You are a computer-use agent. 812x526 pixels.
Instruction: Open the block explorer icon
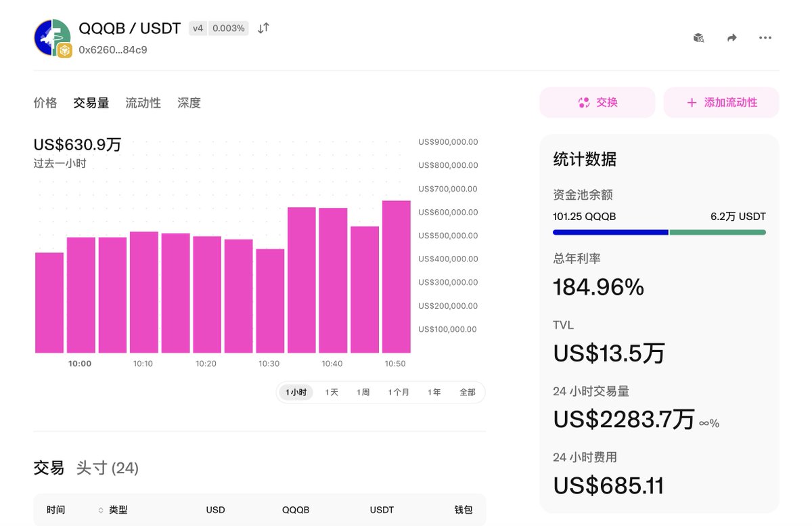699,38
